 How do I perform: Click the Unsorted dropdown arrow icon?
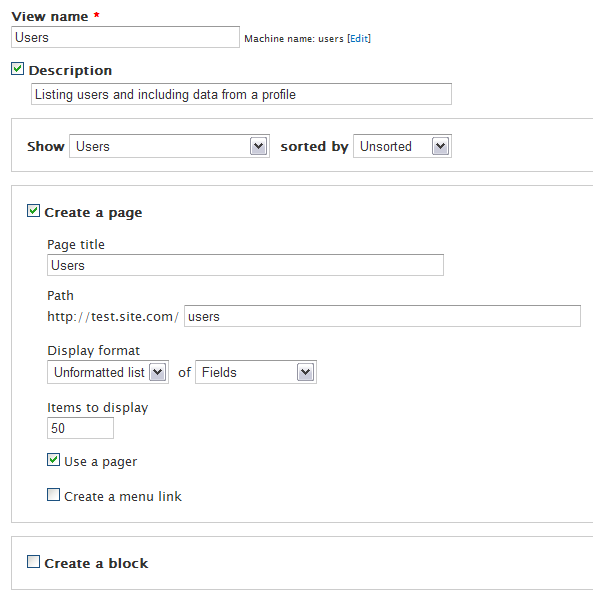point(440,146)
